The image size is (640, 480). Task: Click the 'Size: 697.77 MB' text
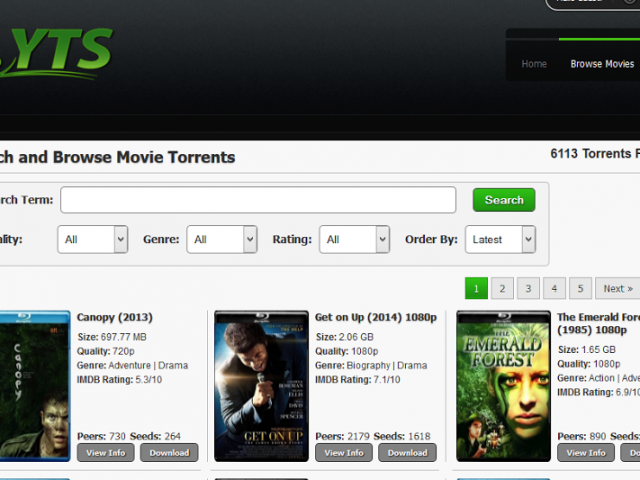click(112, 337)
